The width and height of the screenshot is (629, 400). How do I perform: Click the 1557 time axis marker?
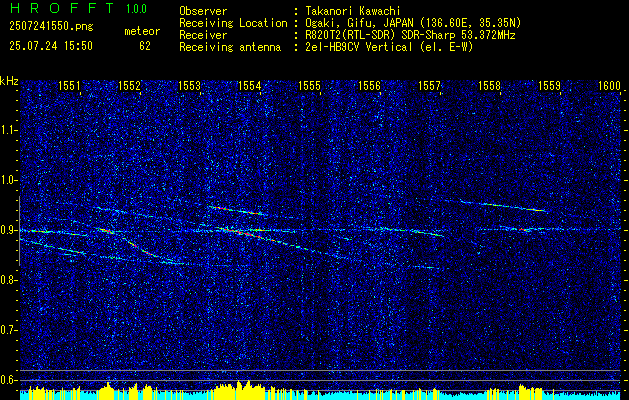pos(429,85)
